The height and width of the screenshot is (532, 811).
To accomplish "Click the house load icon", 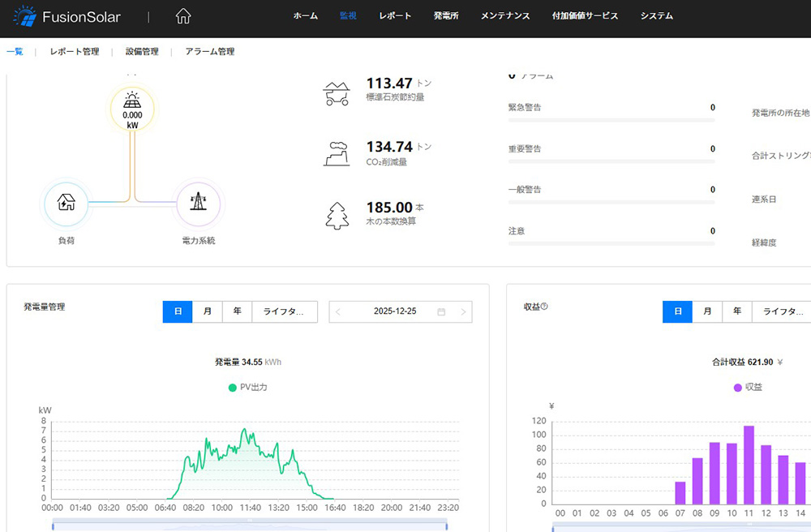I will tap(67, 201).
